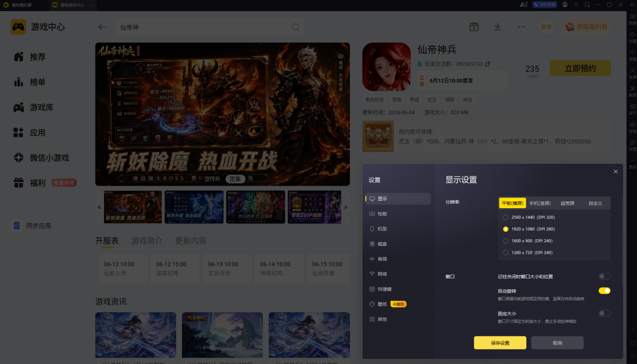The height and width of the screenshot is (364, 637).
Task: Select the 平板(横屏) resolution tab
Action: [x=512, y=203]
